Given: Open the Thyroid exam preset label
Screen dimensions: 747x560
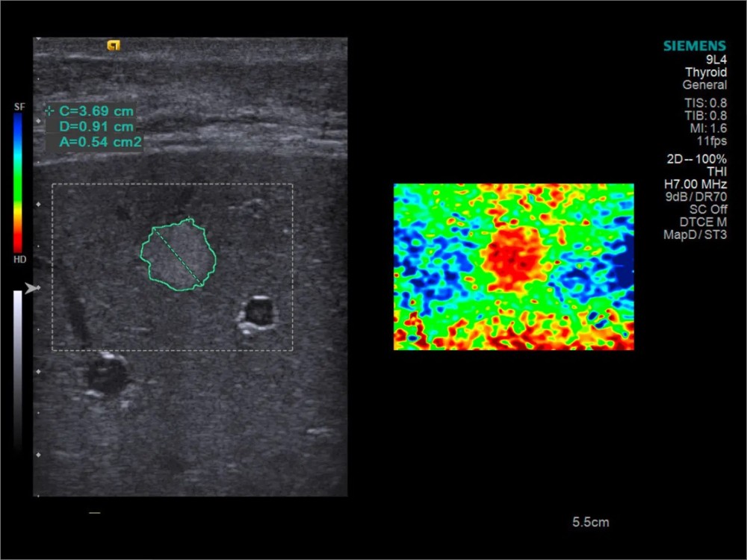Looking at the screenshot, I should point(706,72).
